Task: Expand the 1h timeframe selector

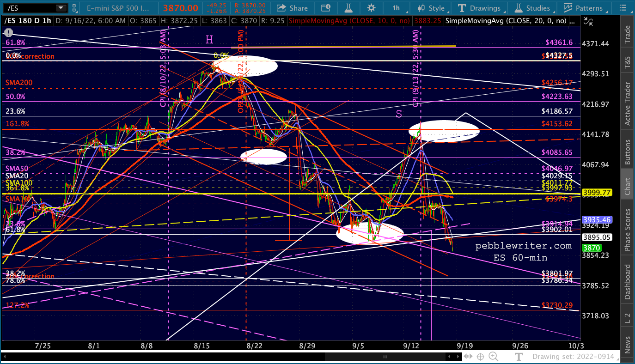Action: pyautogui.click(x=396, y=8)
